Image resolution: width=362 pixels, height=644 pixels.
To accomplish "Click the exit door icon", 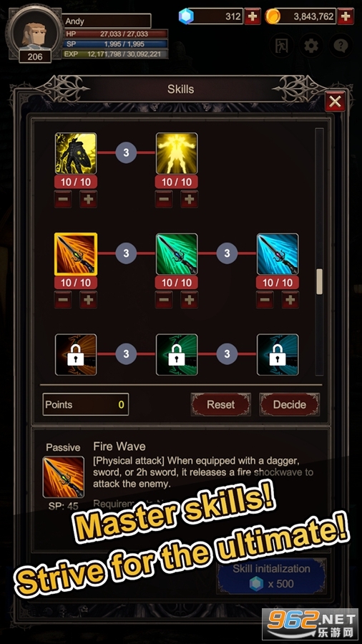I will click(x=281, y=46).
